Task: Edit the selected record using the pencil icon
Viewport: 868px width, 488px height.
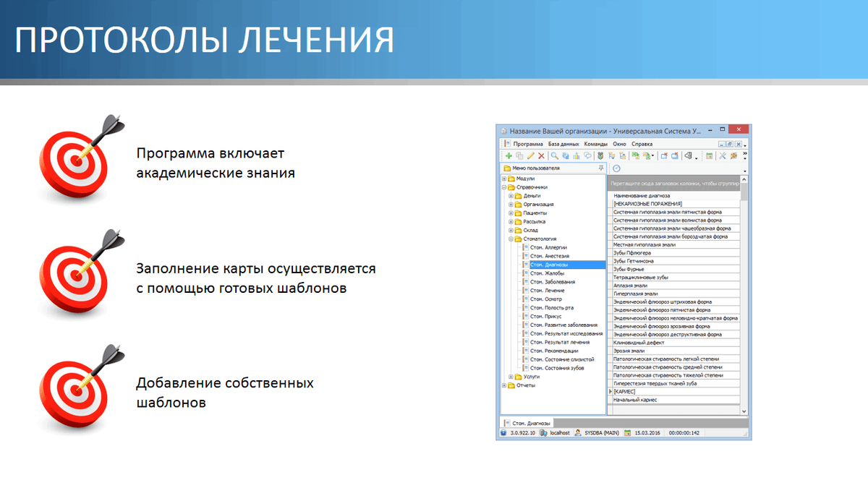Action: click(530, 156)
